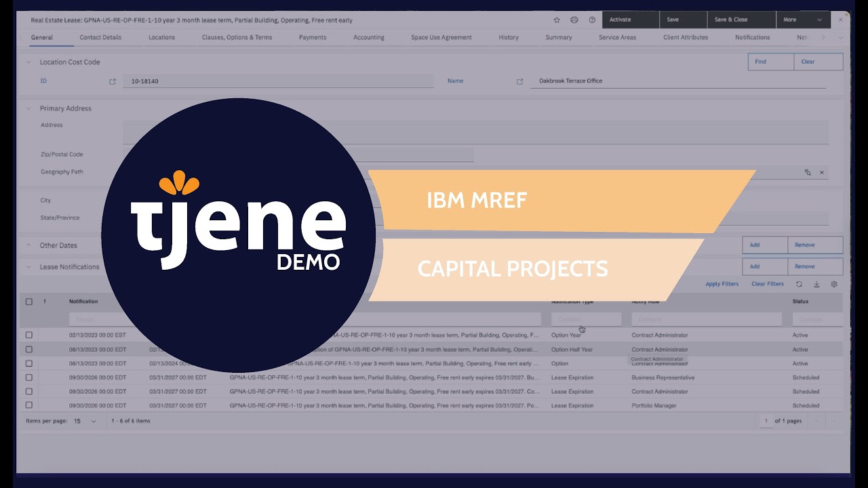The height and width of the screenshot is (488, 868).
Task: Check the Option Year notification row checkbox
Action: pyautogui.click(x=29, y=335)
